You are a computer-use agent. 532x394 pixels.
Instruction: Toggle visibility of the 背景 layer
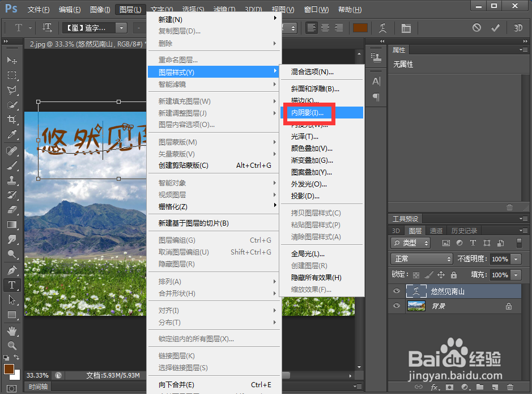pos(396,306)
